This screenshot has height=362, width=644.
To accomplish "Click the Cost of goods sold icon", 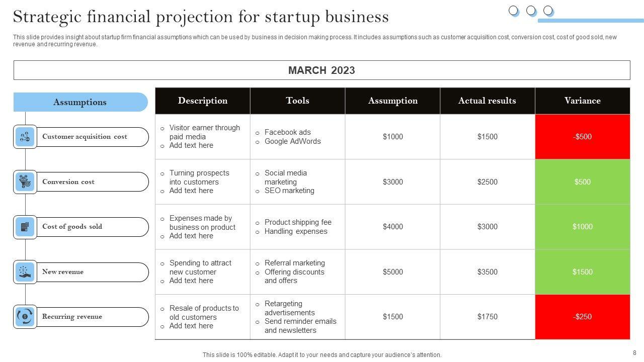I will point(25,227).
